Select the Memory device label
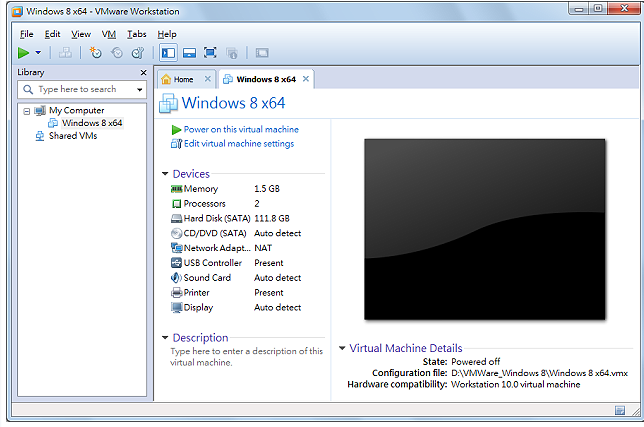Screen dimensions: 644x427 [201, 189]
